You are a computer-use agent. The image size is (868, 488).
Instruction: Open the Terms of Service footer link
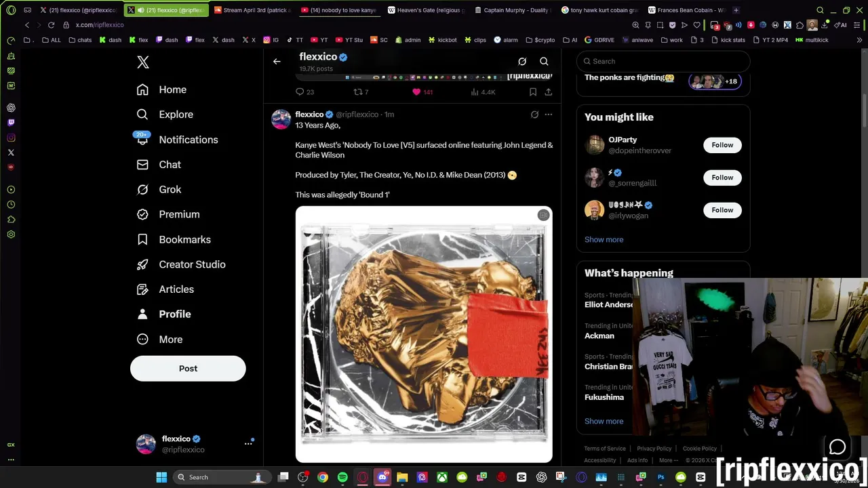coord(605,449)
